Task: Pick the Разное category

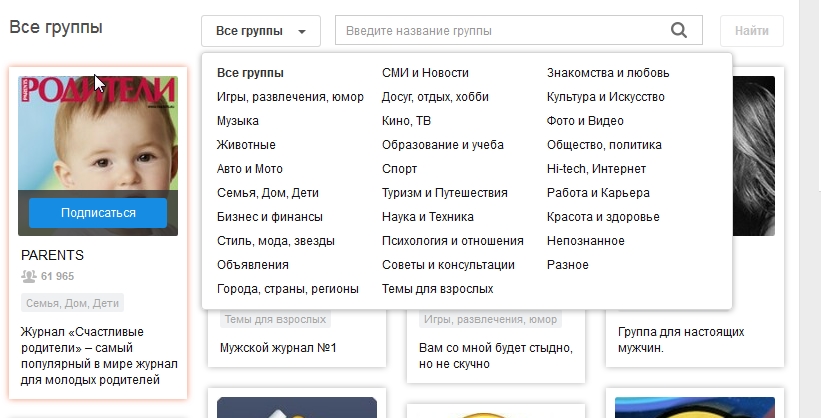Action: pyautogui.click(x=568, y=265)
